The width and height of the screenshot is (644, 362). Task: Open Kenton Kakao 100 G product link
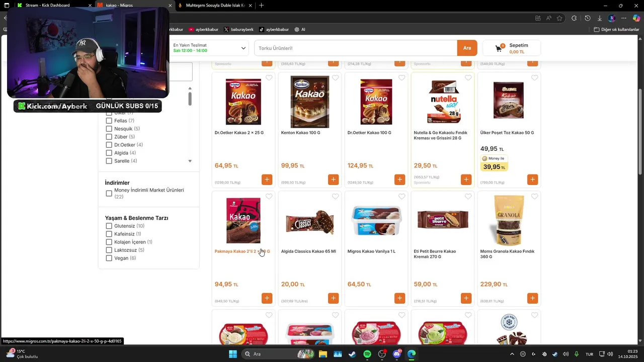click(x=300, y=133)
